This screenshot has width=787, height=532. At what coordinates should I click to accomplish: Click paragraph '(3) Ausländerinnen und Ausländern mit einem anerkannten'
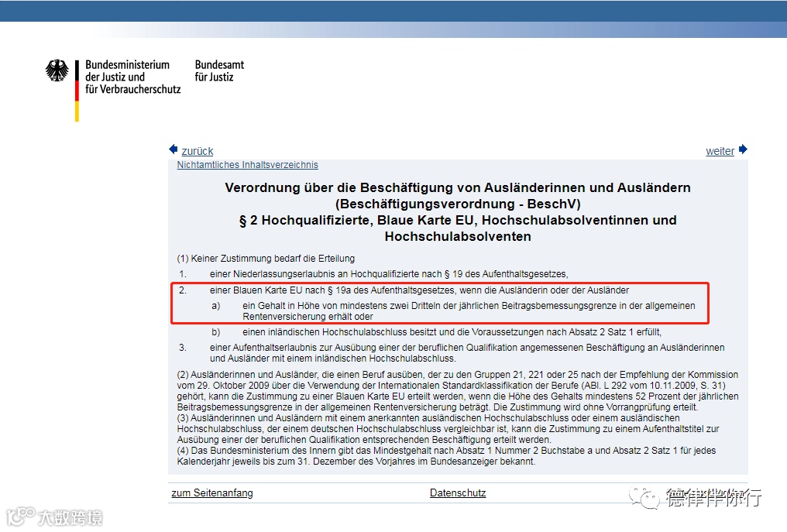tap(448, 428)
